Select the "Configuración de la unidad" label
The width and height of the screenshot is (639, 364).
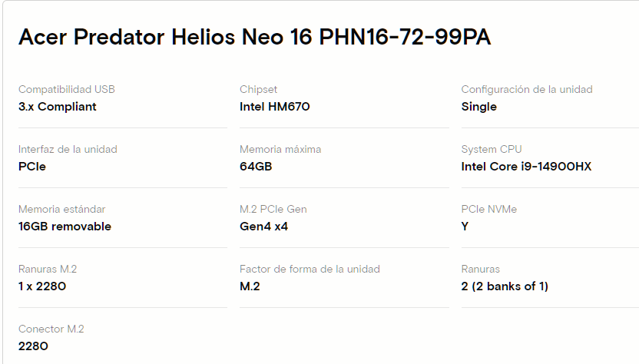pos(527,89)
